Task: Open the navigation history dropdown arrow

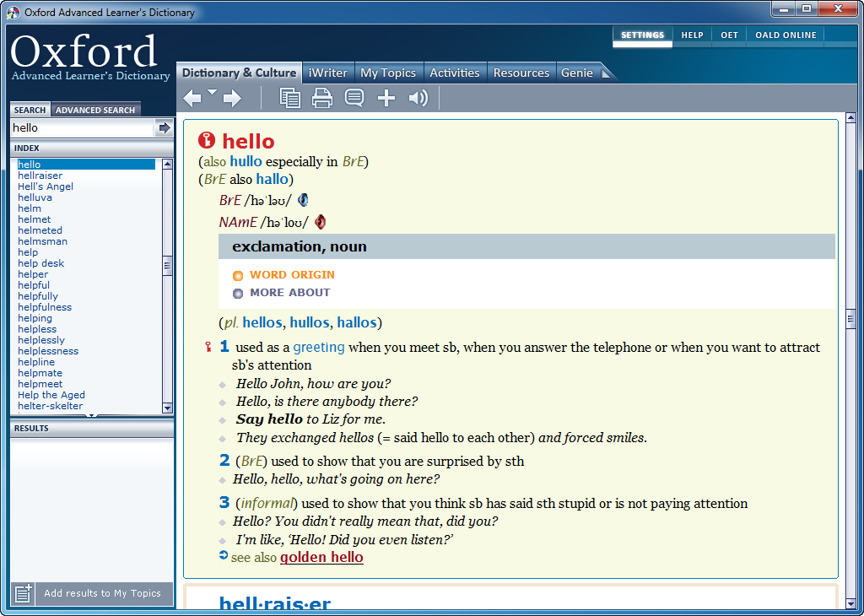Action: (213, 92)
